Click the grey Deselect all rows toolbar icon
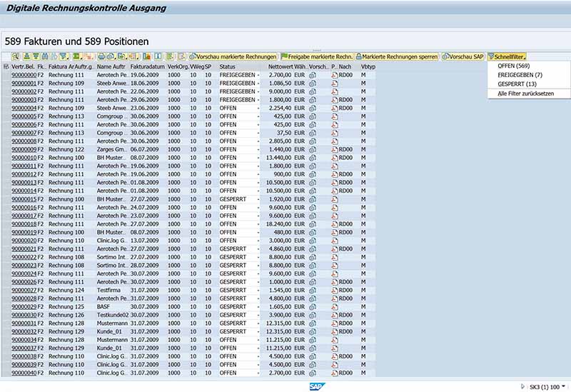 click(181, 56)
